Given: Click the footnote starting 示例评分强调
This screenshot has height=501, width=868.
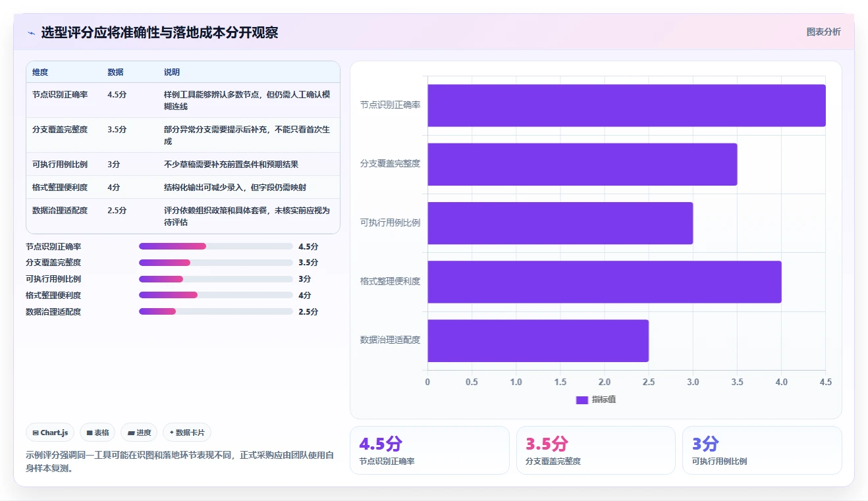Looking at the screenshot, I should pyautogui.click(x=180, y=461).
